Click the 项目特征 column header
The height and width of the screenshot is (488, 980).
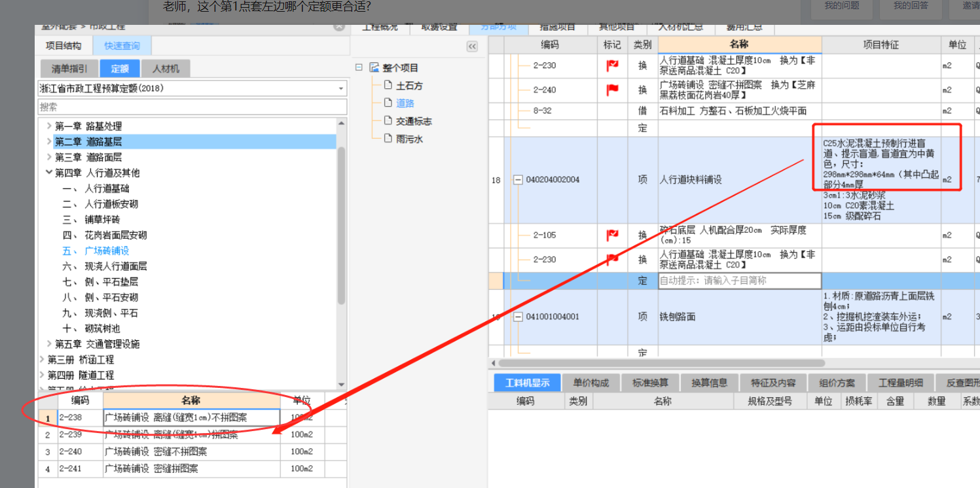[881, 44]
